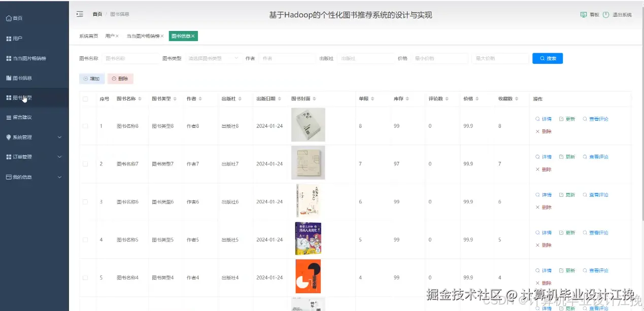644x311 pixels.
Task: Click the 图书信息 active tab label
Action: 180,36
